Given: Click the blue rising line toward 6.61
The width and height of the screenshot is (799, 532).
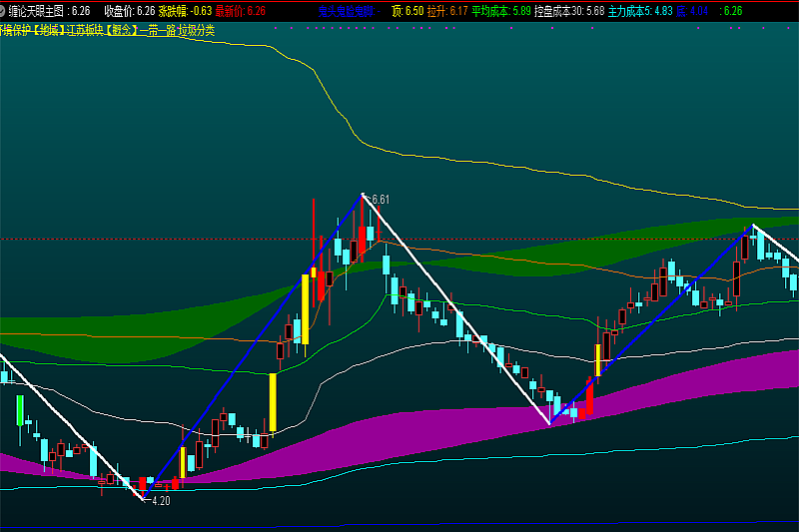Looking at the screenshot, I should pos(250,349).
